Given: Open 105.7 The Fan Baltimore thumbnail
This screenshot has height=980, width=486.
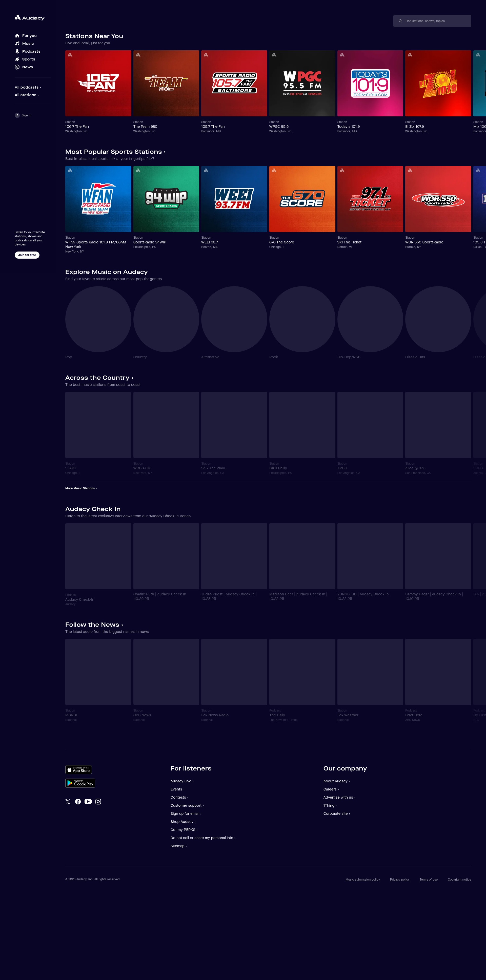Looking at the screenshot, I should tap(234, 83).
